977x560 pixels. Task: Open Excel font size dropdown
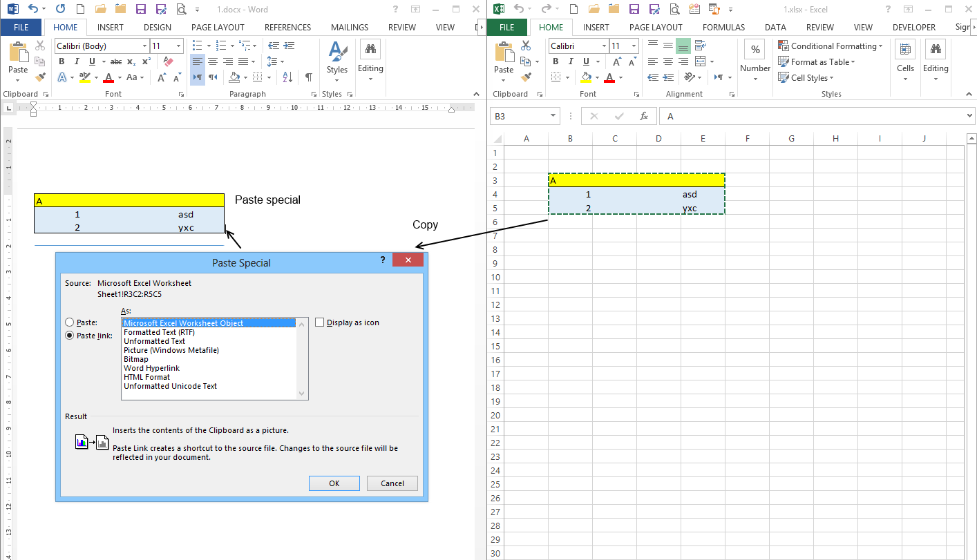[x=635, y=46]
